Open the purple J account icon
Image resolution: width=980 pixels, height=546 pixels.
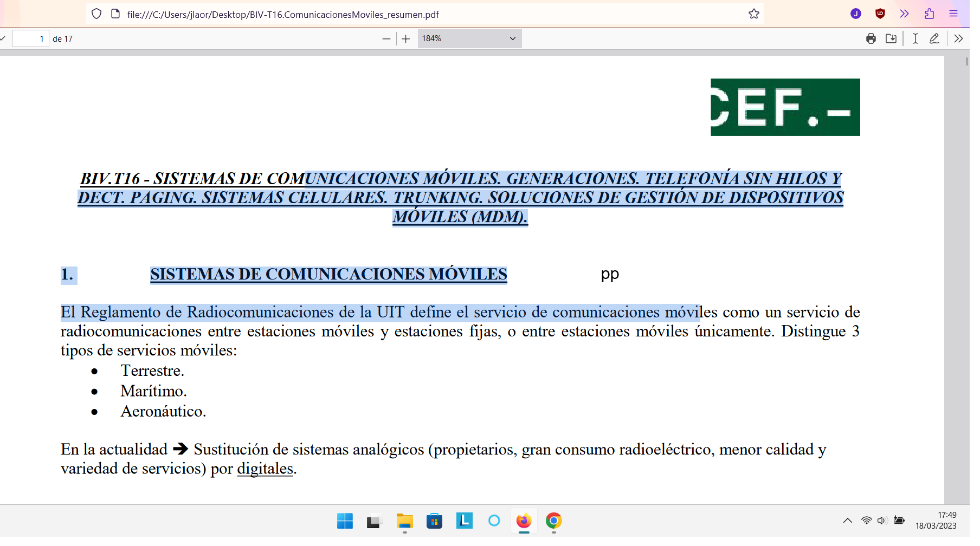point(856,14)
